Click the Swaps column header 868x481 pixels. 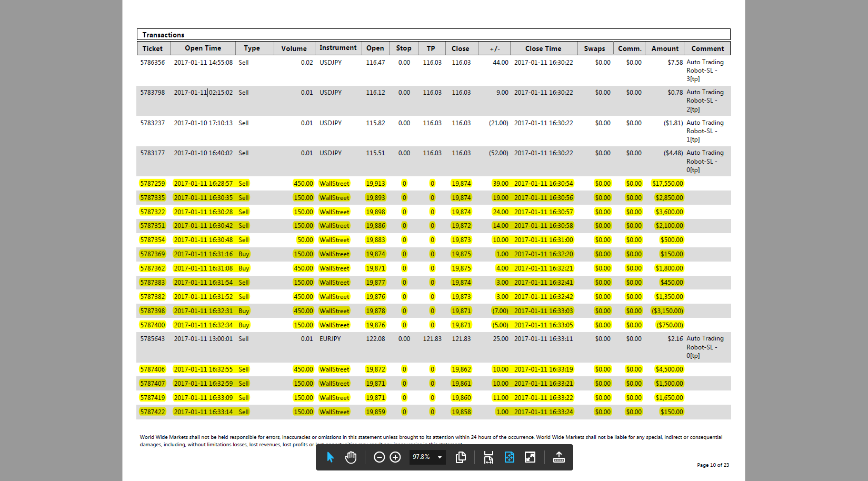(x=594, y=48)
